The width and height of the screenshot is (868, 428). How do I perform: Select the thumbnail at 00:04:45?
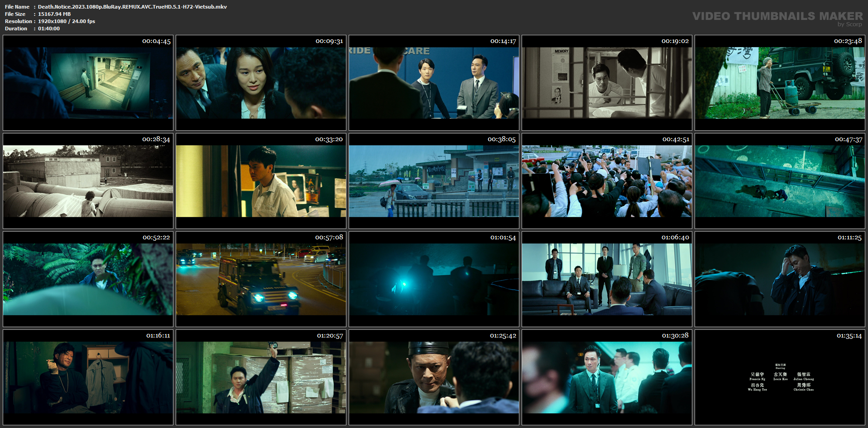tap(88, 83)
